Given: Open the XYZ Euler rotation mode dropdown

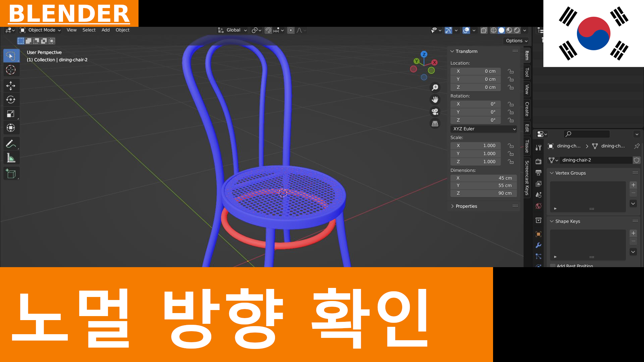Looking at the screenshot, I should (483, 129).
